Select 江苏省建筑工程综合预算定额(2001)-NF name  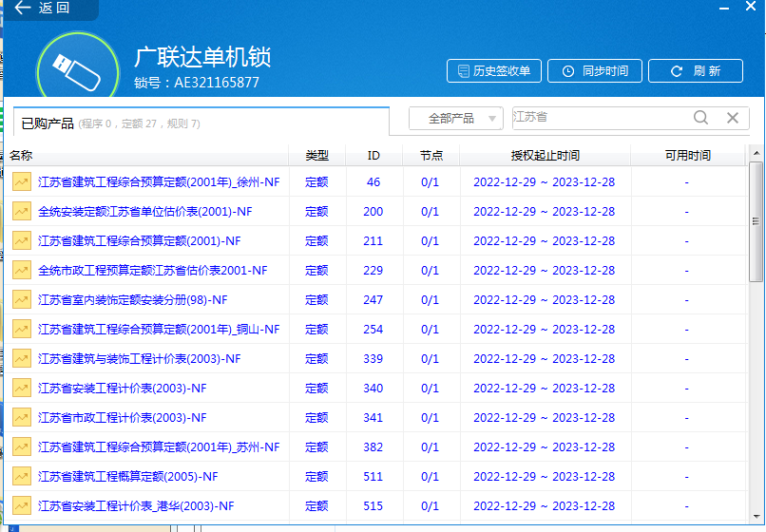[x=139, y=241]
